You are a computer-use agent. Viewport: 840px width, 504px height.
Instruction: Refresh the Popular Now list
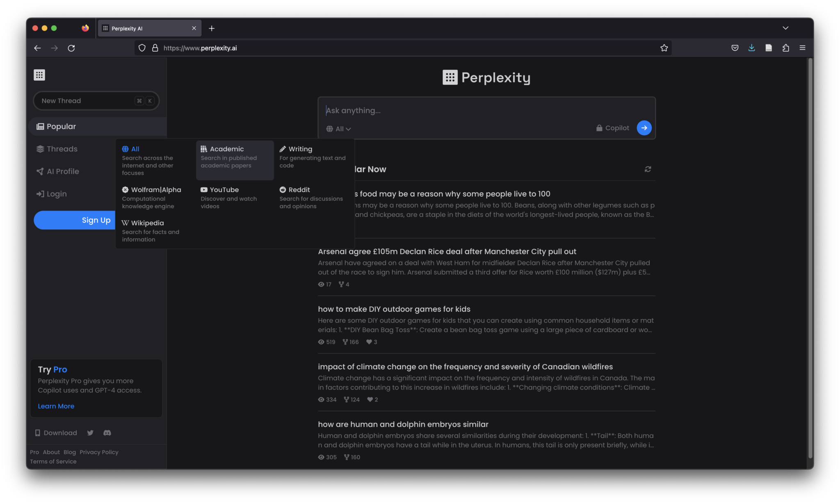648,169
